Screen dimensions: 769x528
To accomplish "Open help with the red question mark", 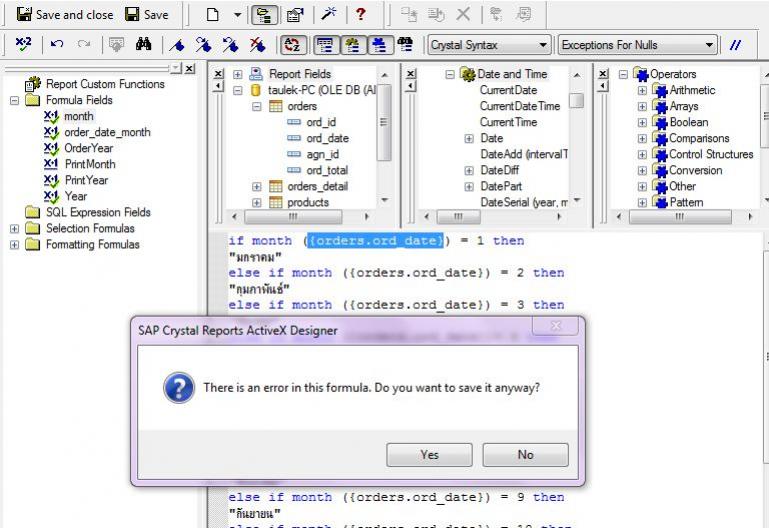I will [x=361, y=14].
